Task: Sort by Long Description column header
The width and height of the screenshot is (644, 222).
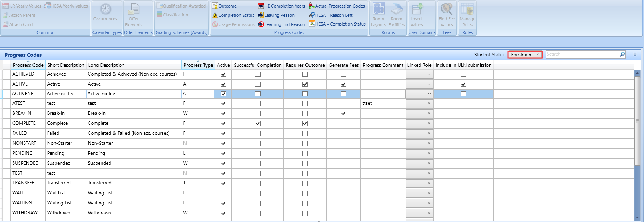Action: tap(134, 65)
